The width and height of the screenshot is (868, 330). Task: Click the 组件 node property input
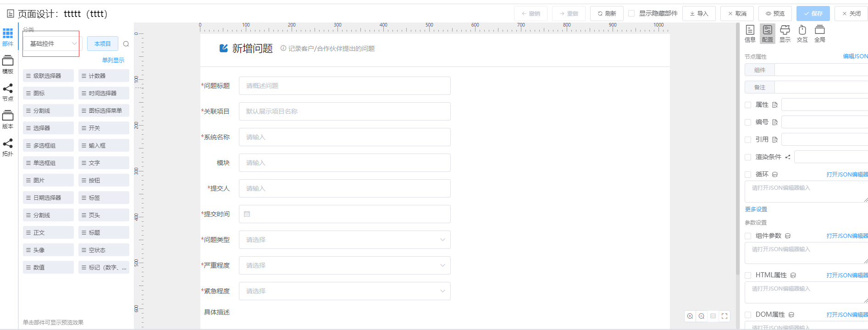[x=821, y=70]
